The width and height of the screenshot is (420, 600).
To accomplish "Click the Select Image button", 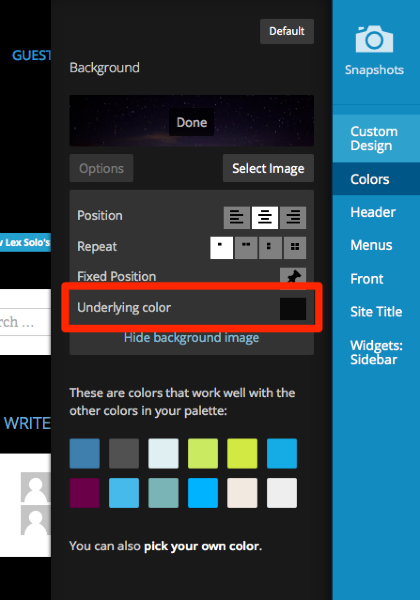I will click(x=268, y=168).
